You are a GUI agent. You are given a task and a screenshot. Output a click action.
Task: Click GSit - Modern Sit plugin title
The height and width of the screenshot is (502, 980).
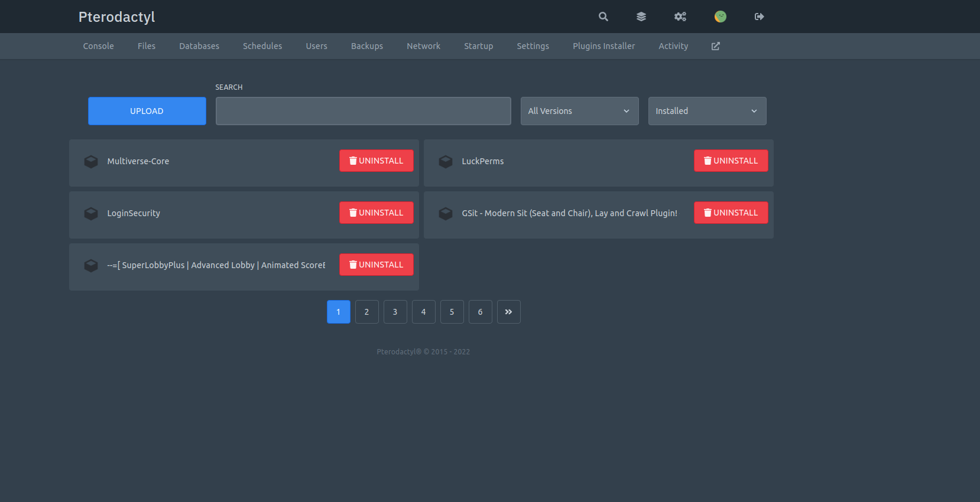(x=569, y=213)
